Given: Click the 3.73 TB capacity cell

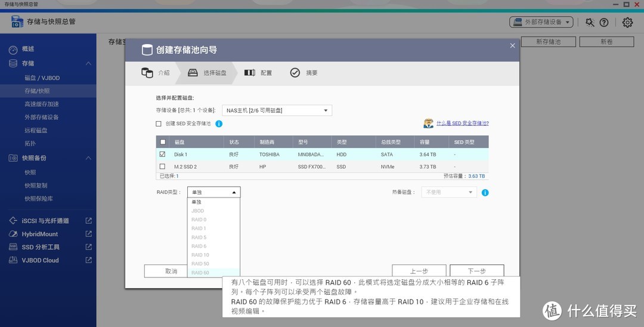Looking at the screenshot, I should click(428, 167).
